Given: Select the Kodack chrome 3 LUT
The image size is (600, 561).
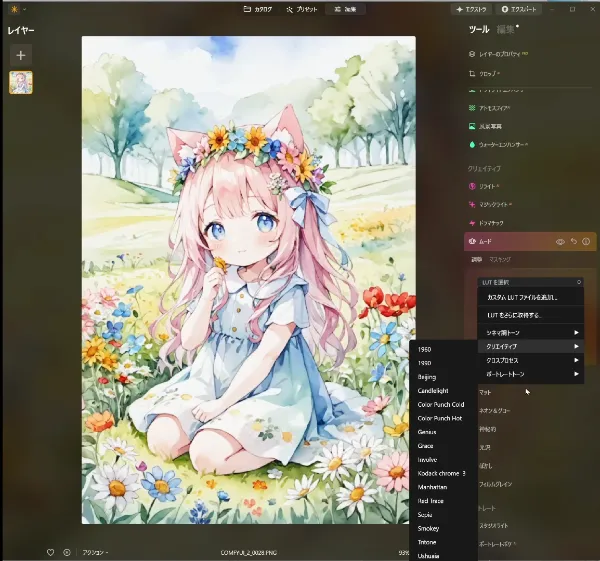Looking at the screenshot, I should (x=443, y=473).
